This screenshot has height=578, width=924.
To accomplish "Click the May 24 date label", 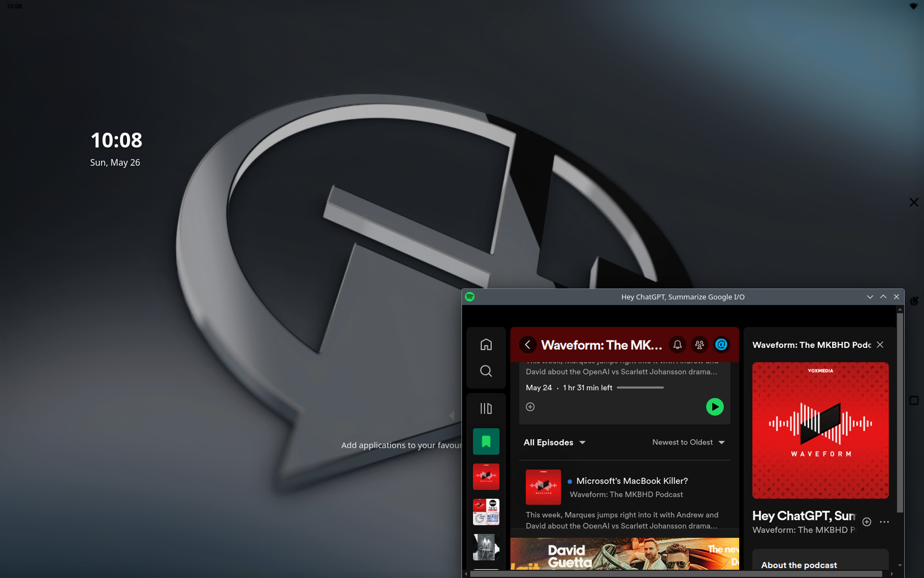I will pos(539,388).
